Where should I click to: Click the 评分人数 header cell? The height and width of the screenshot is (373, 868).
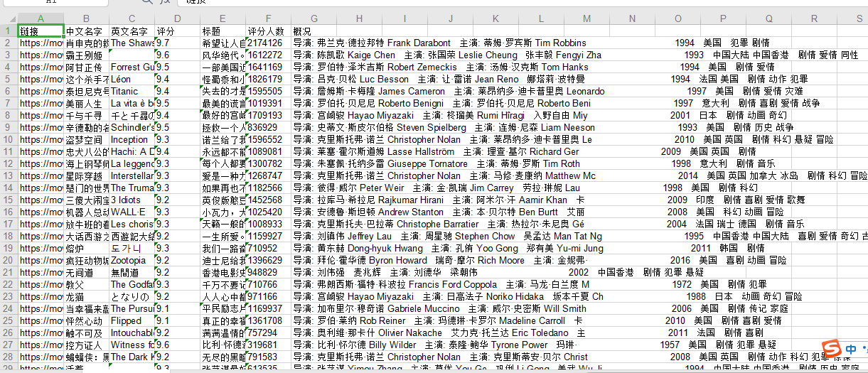[269, 31]
